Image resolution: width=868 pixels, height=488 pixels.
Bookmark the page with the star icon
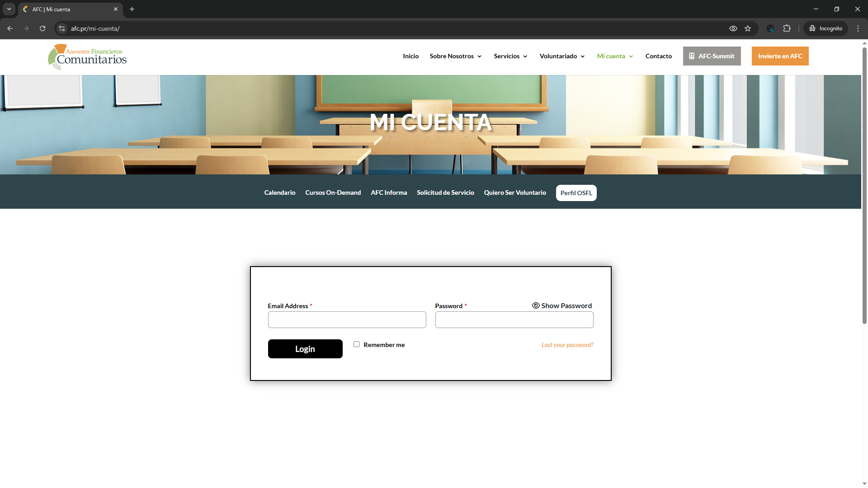pos(748,28)
